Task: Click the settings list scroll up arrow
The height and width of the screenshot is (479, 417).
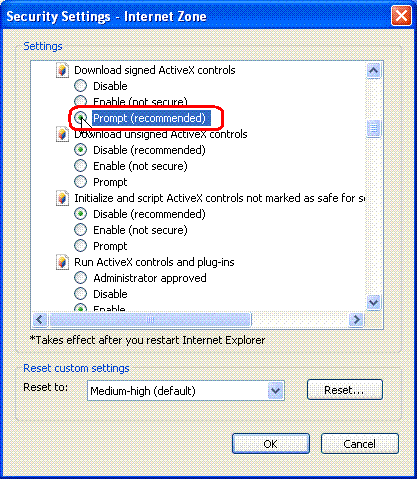Action: pos(373,70)
